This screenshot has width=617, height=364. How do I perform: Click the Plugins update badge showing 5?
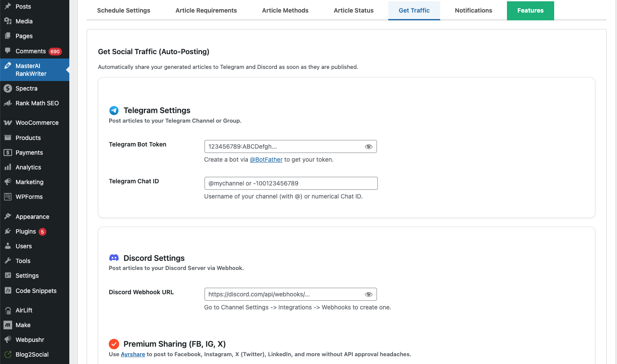[x=42, y=232]
